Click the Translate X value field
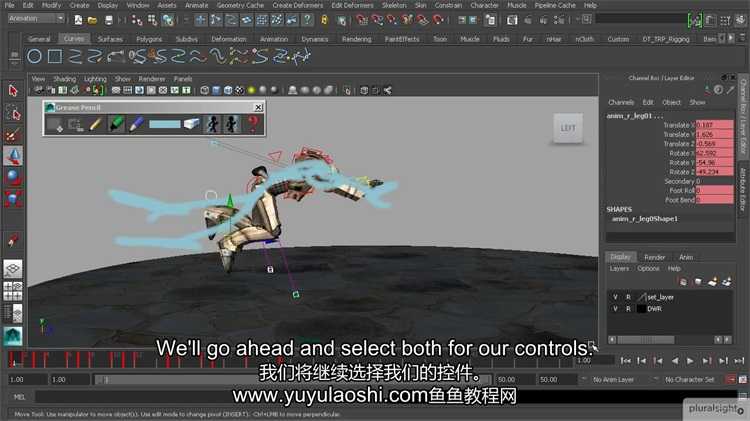The width and height of the screenshot is (750, 421). pyautogui.click(x=714, y=125)
